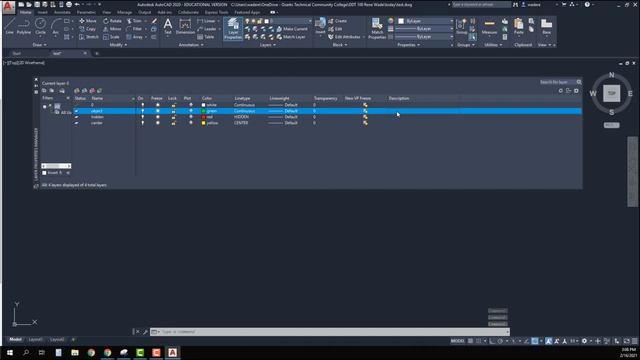
Task: Open the Home ribbon tab
Action: [25, 12]
